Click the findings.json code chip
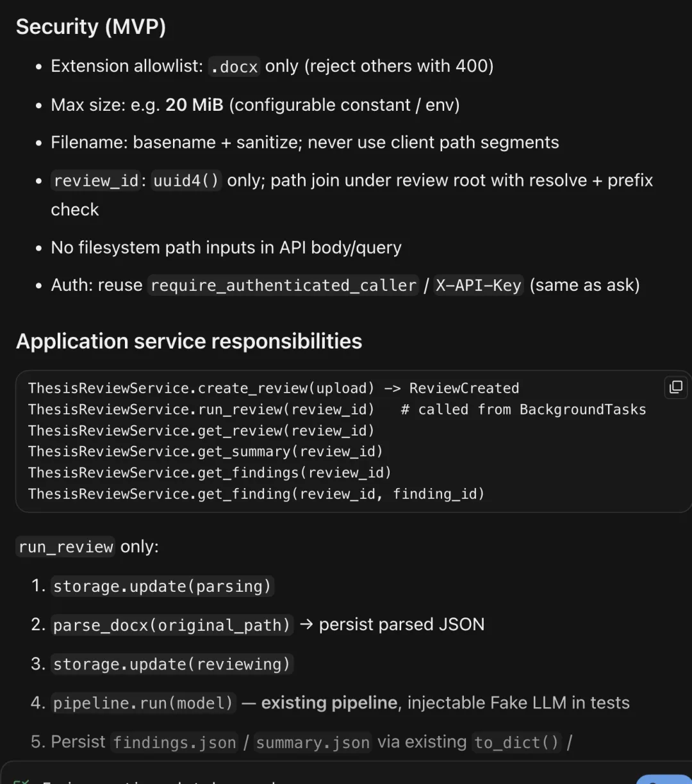 coord(174,742)
